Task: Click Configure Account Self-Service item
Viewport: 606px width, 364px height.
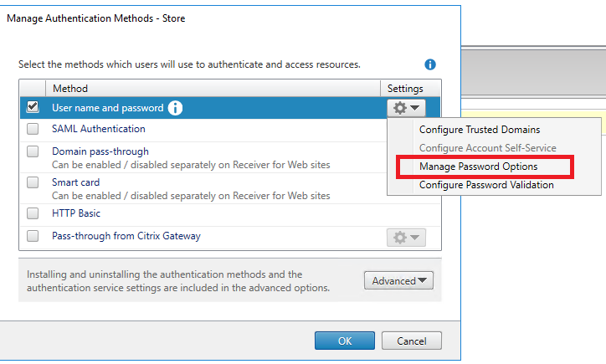Action: coord(487,148)
